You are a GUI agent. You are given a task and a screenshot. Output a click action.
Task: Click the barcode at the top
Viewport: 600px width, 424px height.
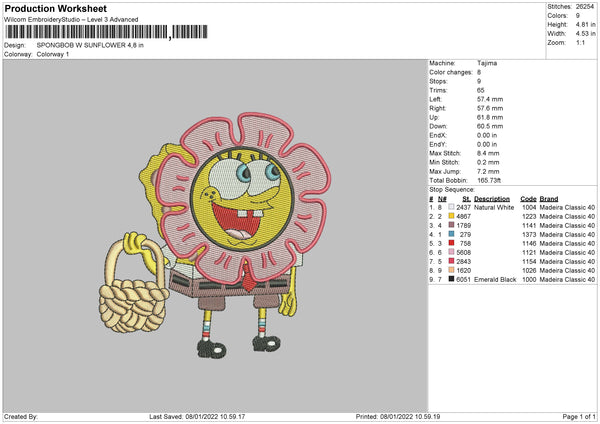107,32
